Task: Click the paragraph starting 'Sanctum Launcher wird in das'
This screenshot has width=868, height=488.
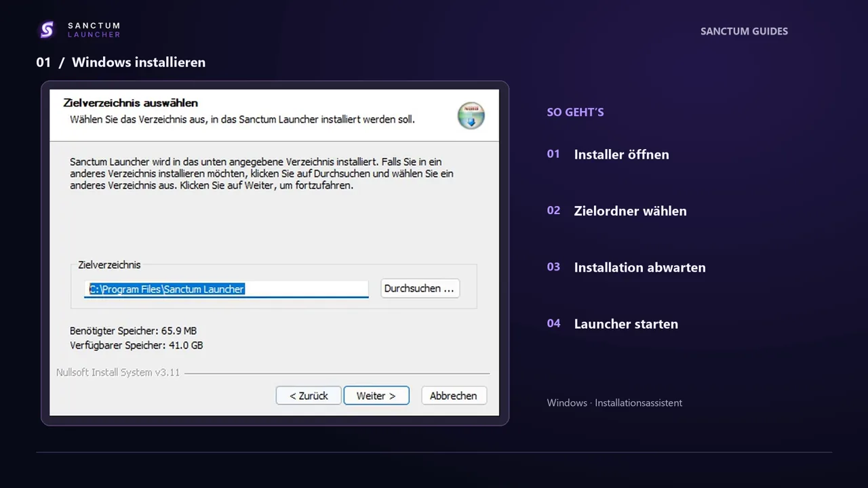Action: pos(262,174)
